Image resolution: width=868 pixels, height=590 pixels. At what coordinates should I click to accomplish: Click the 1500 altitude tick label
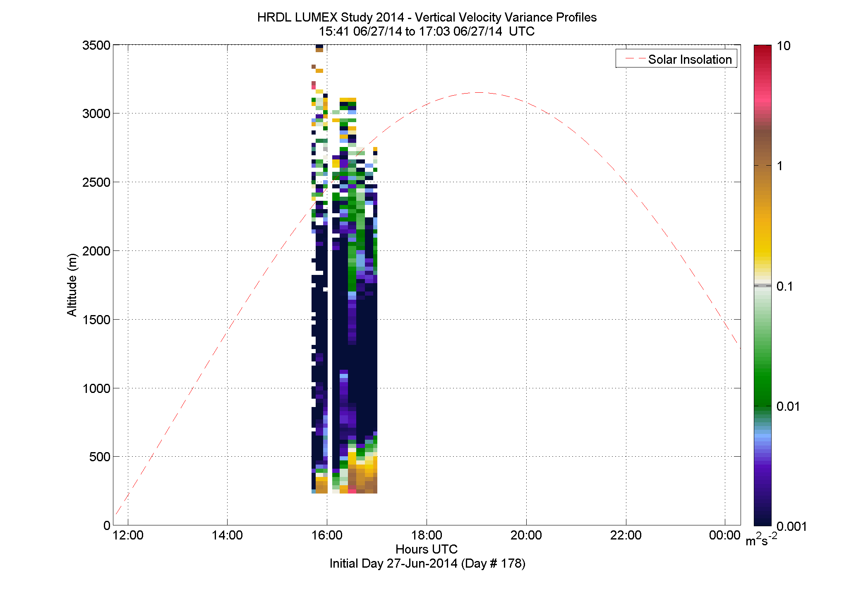96,320
